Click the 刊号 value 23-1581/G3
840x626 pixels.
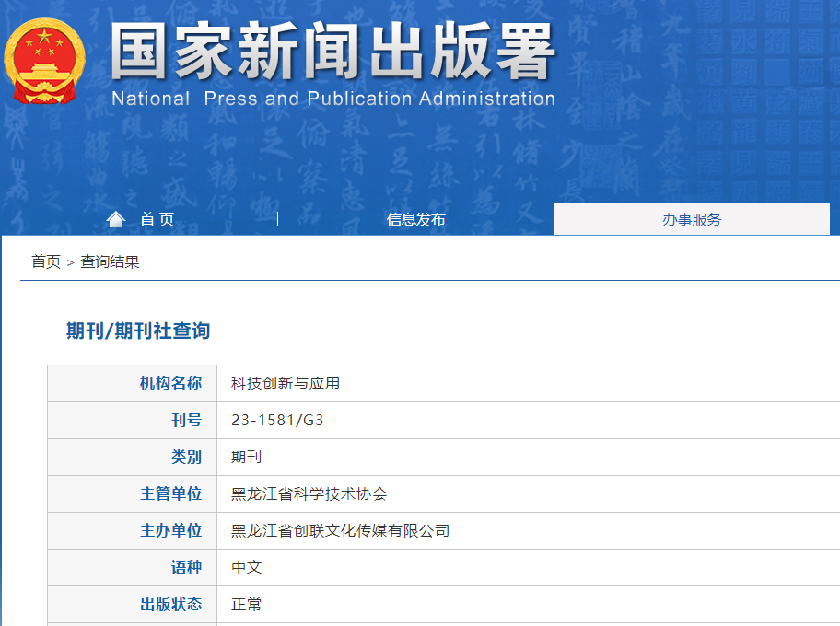point(277,421)
